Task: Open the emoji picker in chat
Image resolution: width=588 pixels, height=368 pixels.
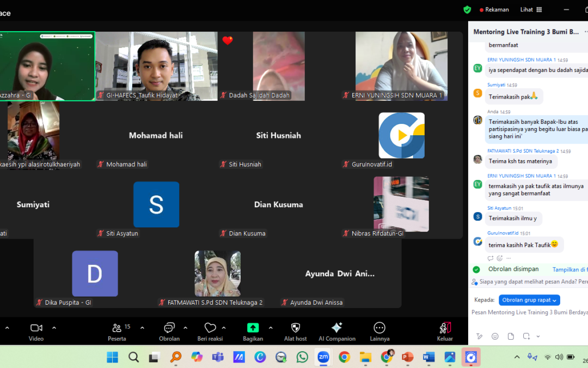Action: 495,336
